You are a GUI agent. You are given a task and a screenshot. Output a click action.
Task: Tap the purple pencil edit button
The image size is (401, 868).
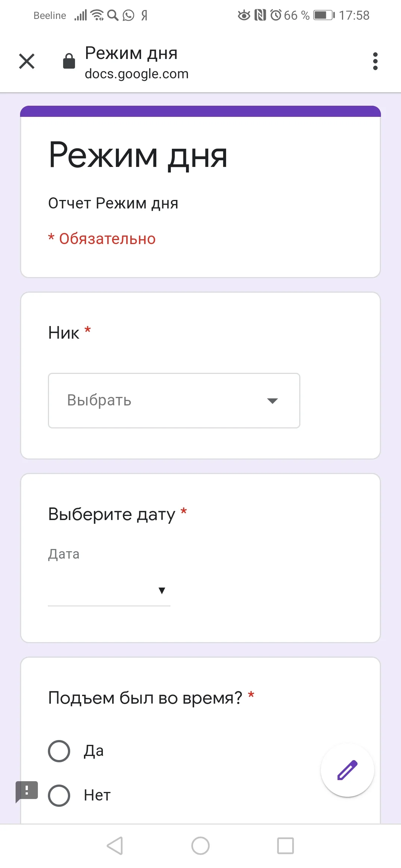[347, 770]
